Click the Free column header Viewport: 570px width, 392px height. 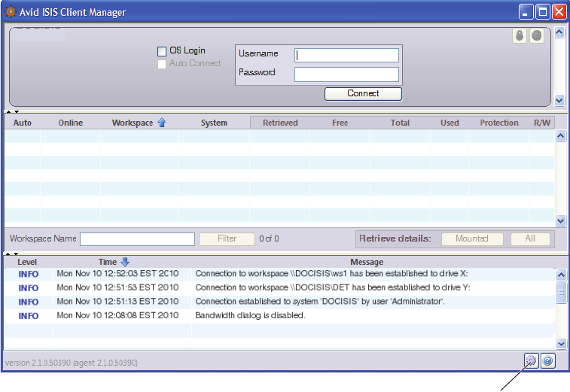tap(340, 123)
